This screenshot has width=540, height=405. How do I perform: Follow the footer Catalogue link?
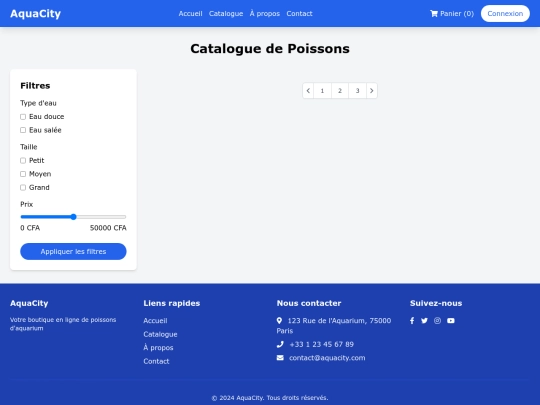point(160,334)
